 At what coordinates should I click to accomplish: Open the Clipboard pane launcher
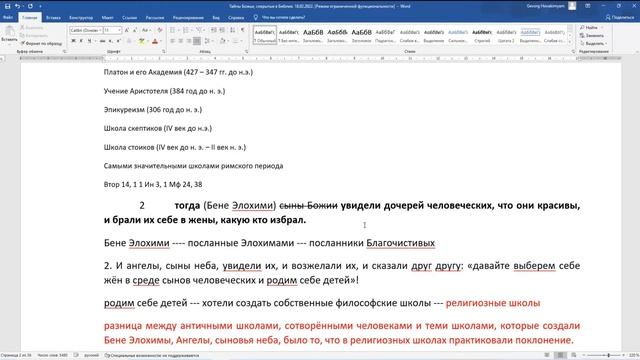click(x=64, y=51)
